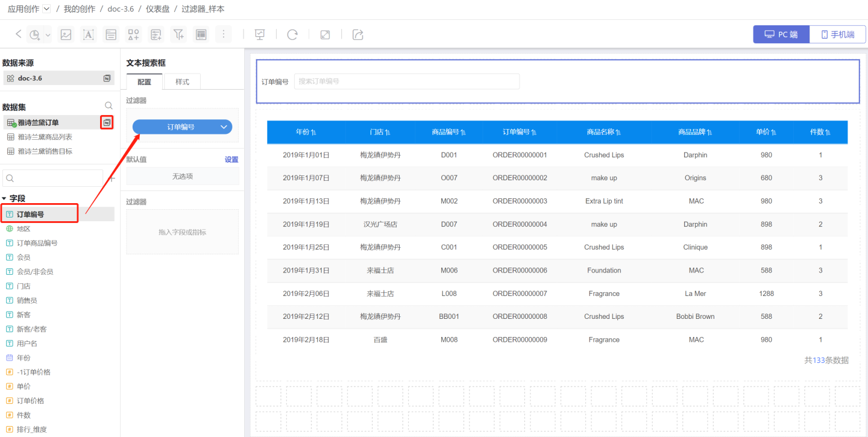
Task: Click 设置 link for default value
Action: pos(231,160)
